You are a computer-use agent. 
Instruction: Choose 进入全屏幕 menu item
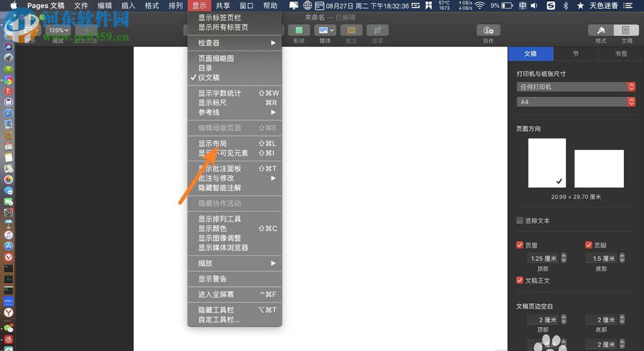pyautogui.click(x=234, y=294)
